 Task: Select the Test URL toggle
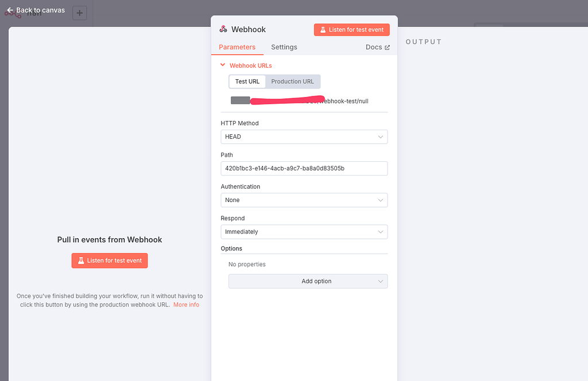[x=247, y=81]
